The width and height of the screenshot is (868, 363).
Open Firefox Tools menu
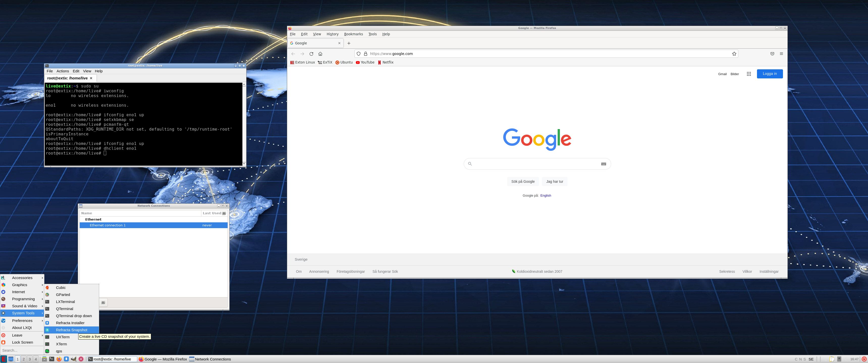tap(372, 34)
